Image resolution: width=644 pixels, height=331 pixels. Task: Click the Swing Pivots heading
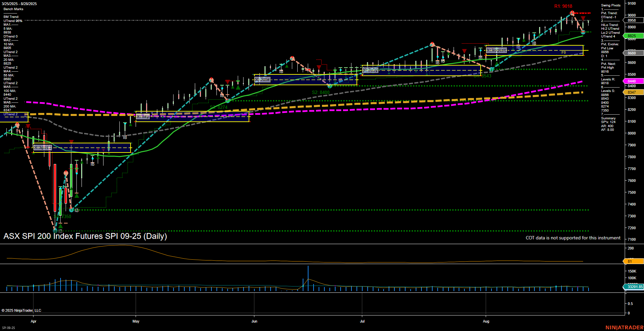(x=611, y=5)
